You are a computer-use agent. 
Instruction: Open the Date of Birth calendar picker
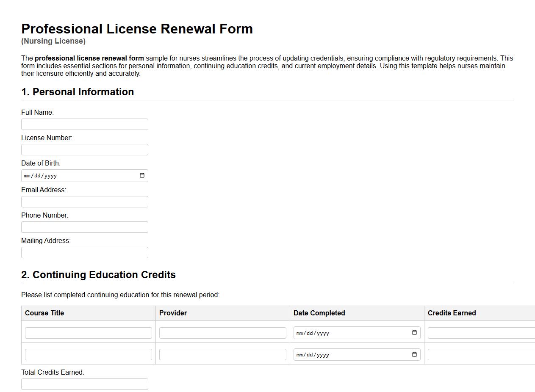(x=142, y=175)
